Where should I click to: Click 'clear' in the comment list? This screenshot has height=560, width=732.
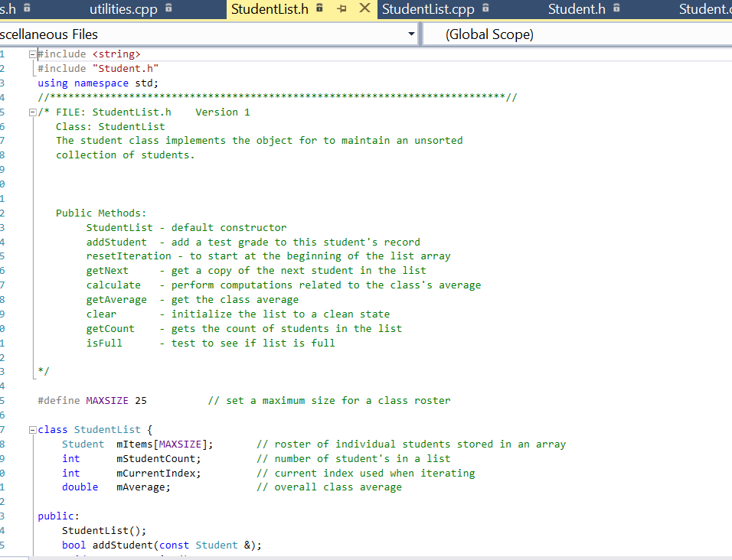pyautogui.click(x=101, y=314)
